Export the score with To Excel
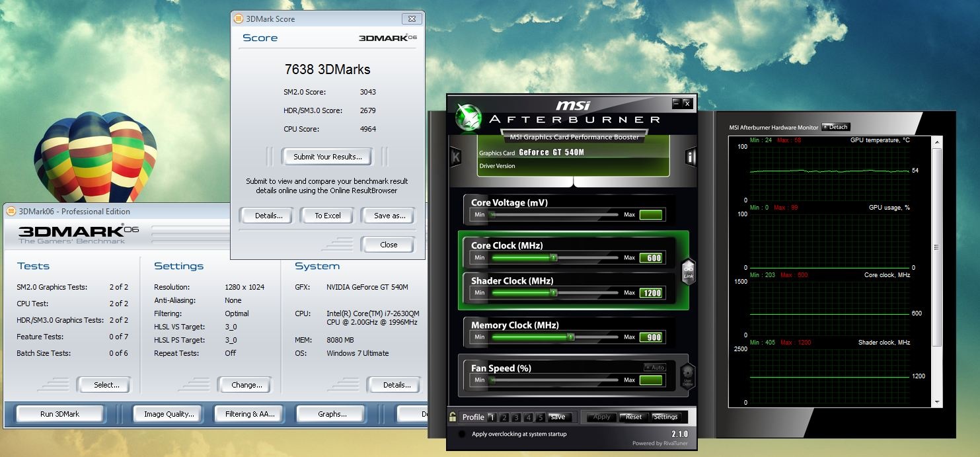980x457 pixels. point(328,216)
